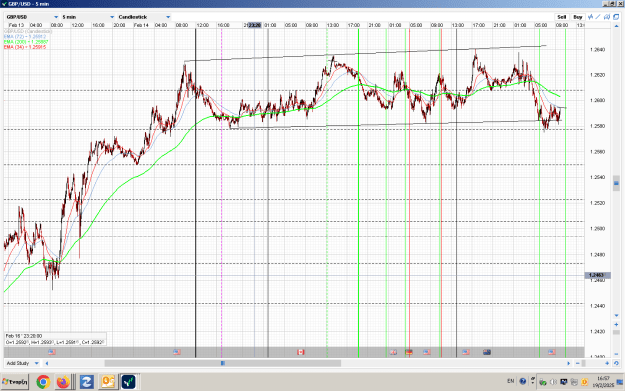Select the trading chart app in taskbar

[x=128, y=382]
